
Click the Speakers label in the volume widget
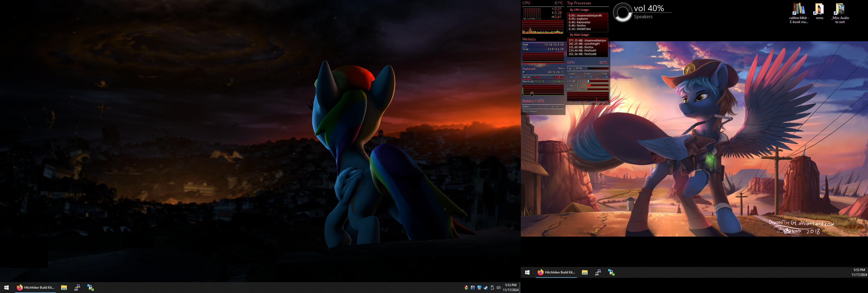(643, 17)
